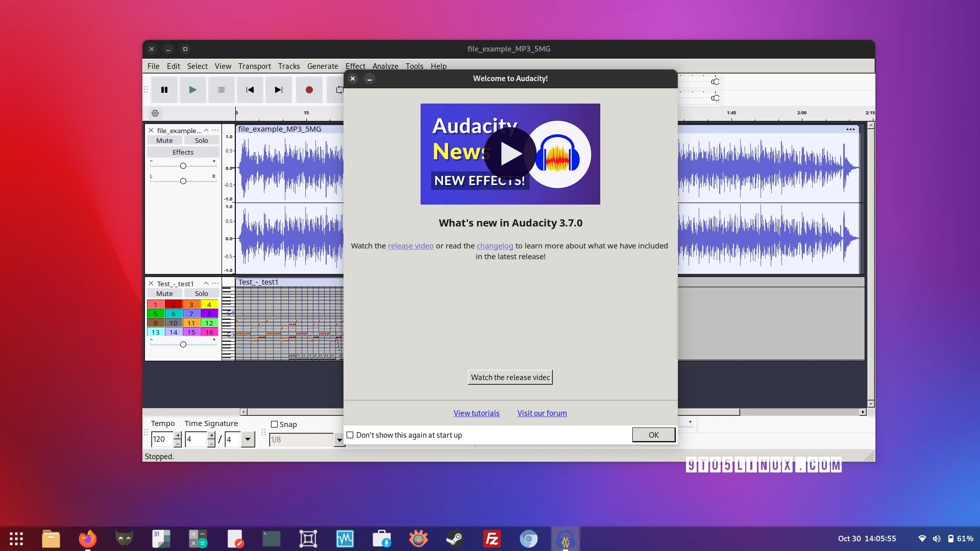Solo the Test_-_test1 track

(201, 293)
